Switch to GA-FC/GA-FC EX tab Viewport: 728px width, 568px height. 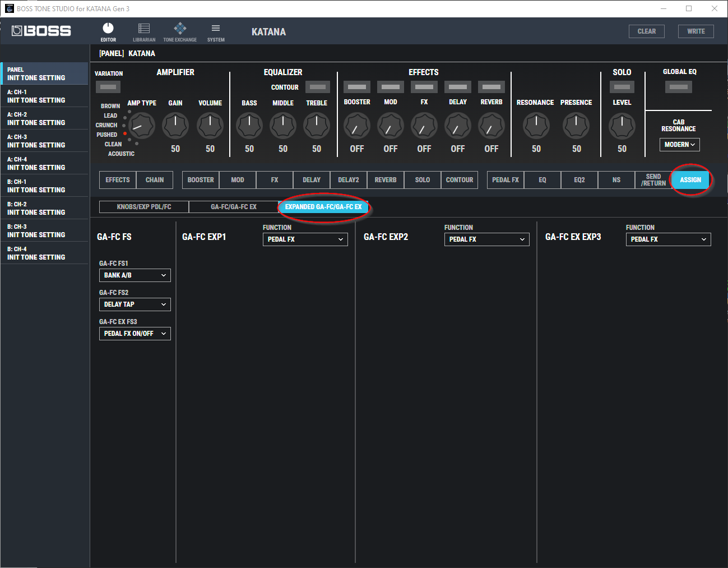234,207
